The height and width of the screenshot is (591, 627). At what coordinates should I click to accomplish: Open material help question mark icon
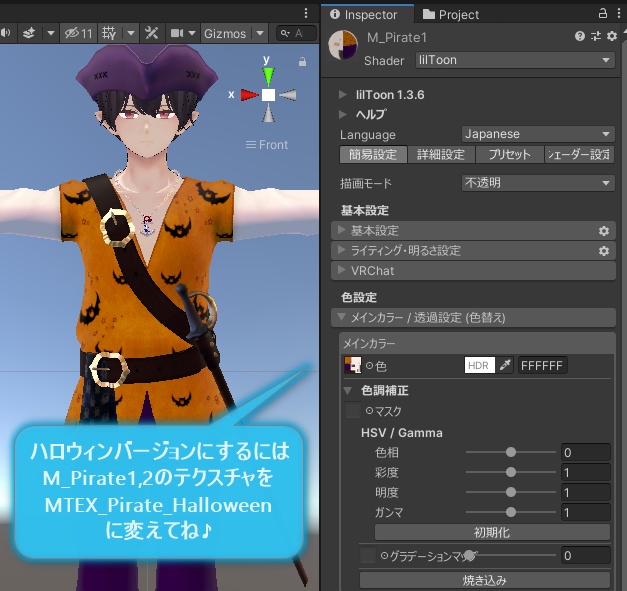coord(580,36)
